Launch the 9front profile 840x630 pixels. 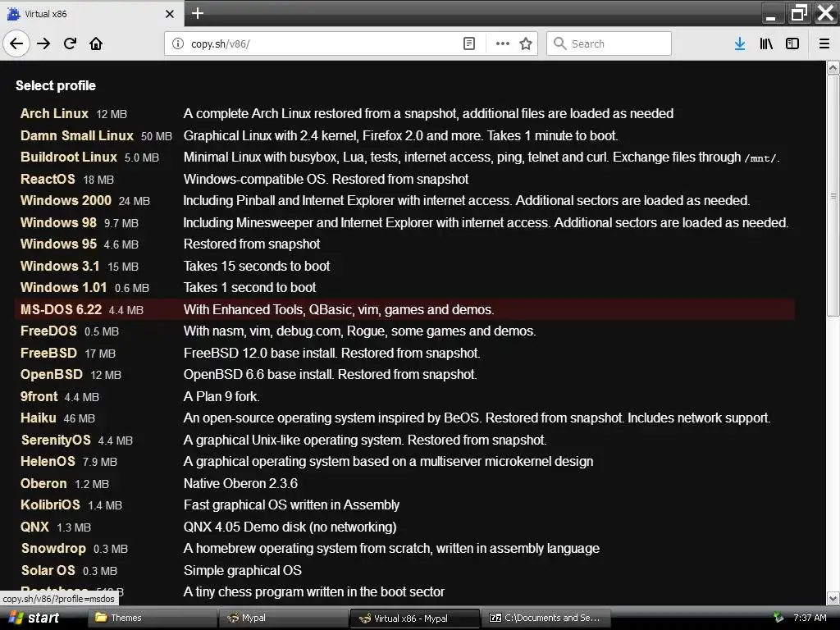coord(39,396)
